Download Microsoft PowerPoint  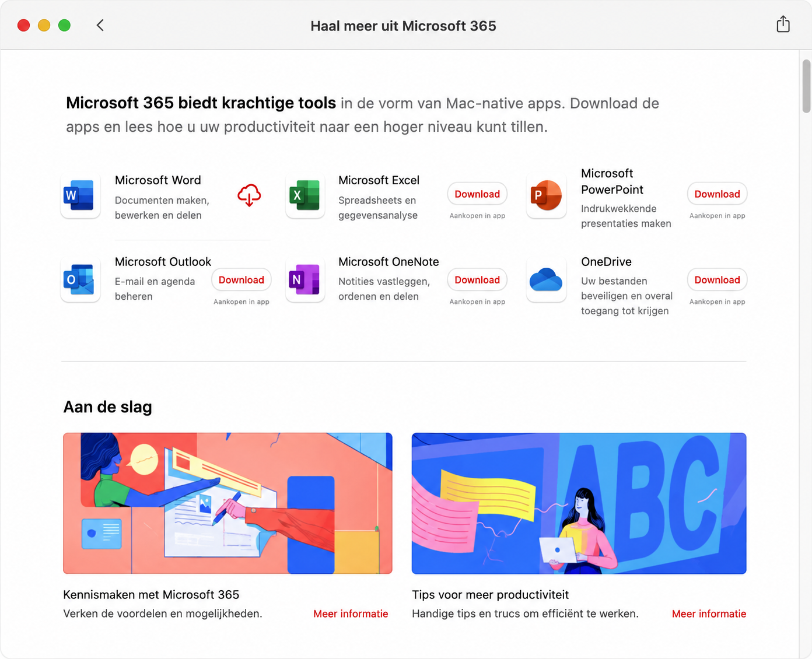[717, 194]
